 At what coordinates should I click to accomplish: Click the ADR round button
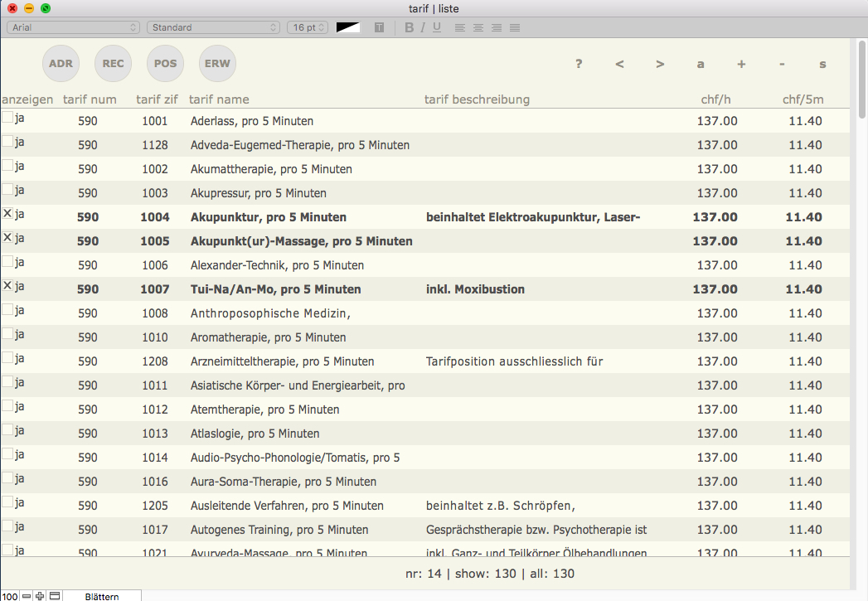tap(61, 64)
